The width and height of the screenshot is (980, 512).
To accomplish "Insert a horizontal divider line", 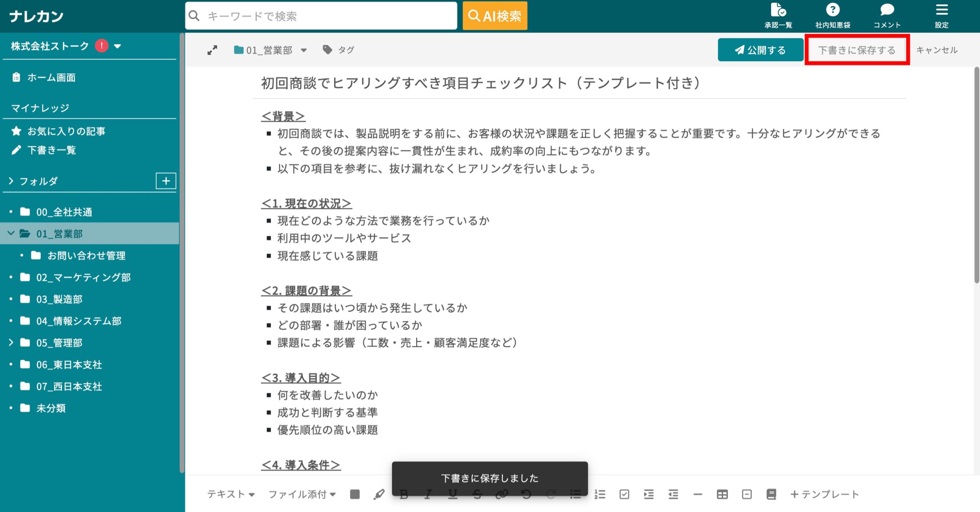I will [698, 494].
